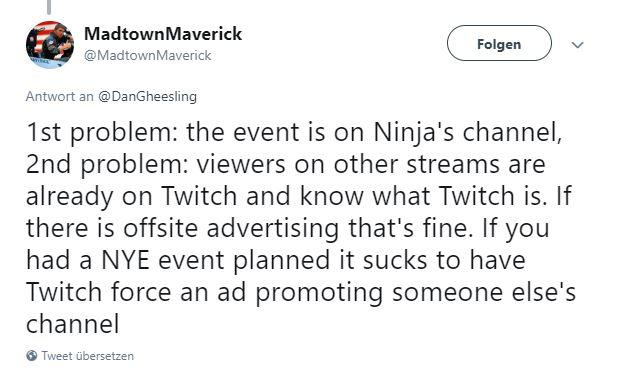Click the final word "channel" of tweet

[73, 324]
